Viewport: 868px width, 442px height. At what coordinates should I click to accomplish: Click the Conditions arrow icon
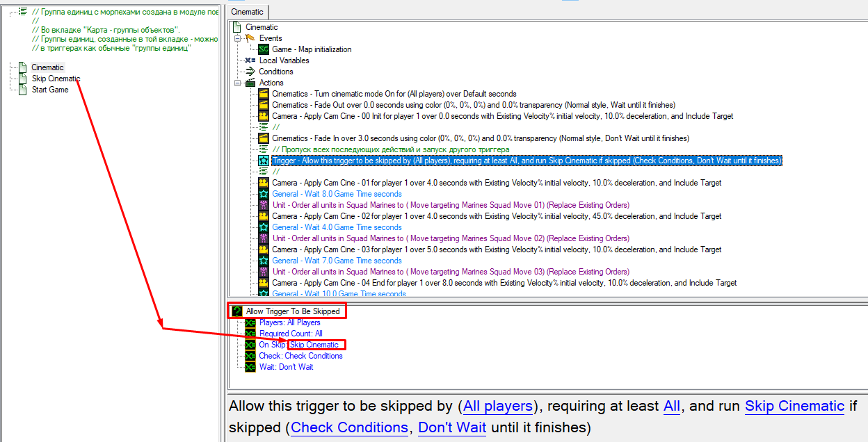(250, 72)
